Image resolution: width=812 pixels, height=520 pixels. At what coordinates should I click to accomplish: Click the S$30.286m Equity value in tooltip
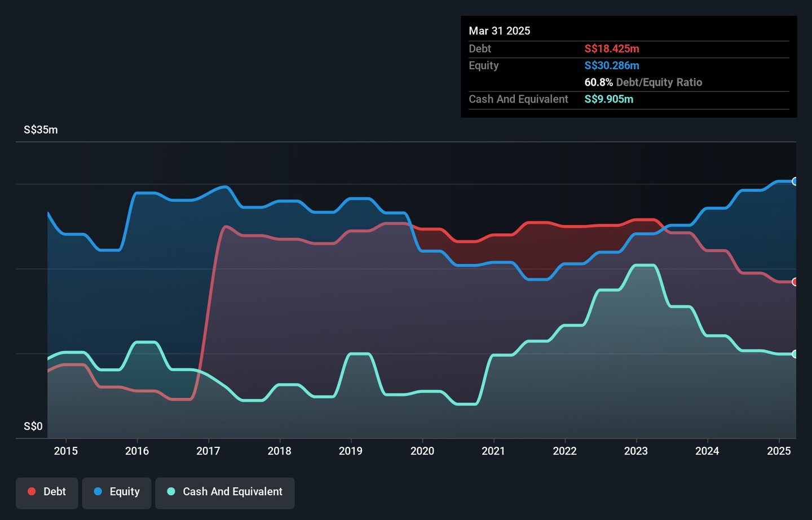[611, 65]
